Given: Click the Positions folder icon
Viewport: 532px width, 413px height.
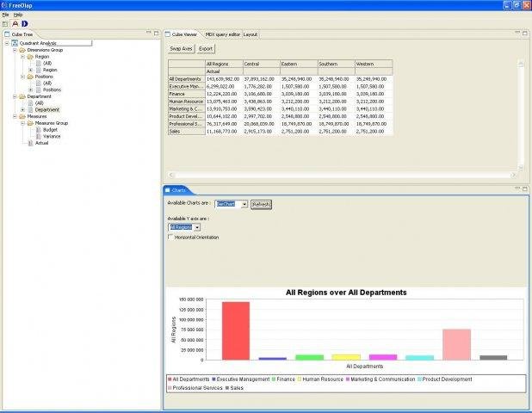Looking at the screenshot, I should click(x=30, y=77).
